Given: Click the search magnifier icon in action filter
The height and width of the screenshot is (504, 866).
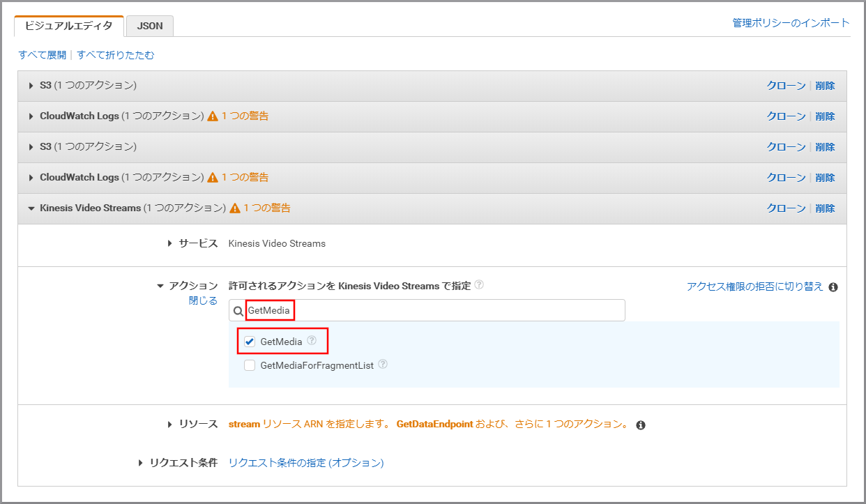Looking at the screenshot, I should [x=238, y=311].
